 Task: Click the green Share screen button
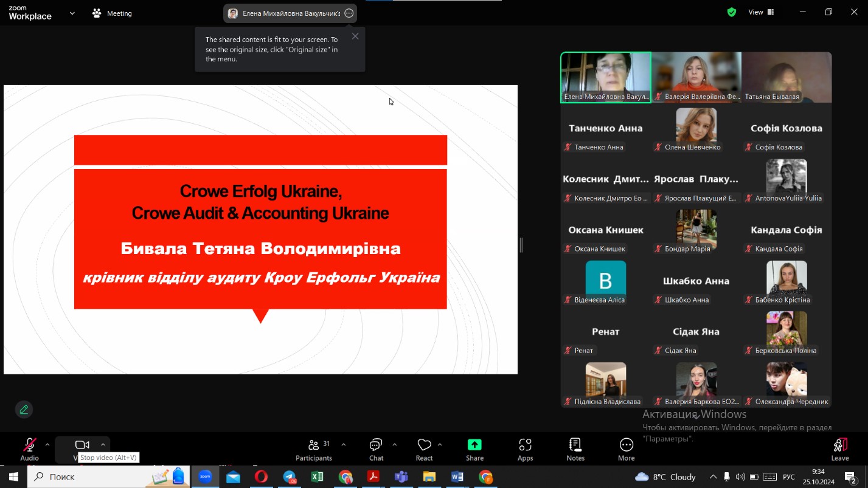point(474,450)
